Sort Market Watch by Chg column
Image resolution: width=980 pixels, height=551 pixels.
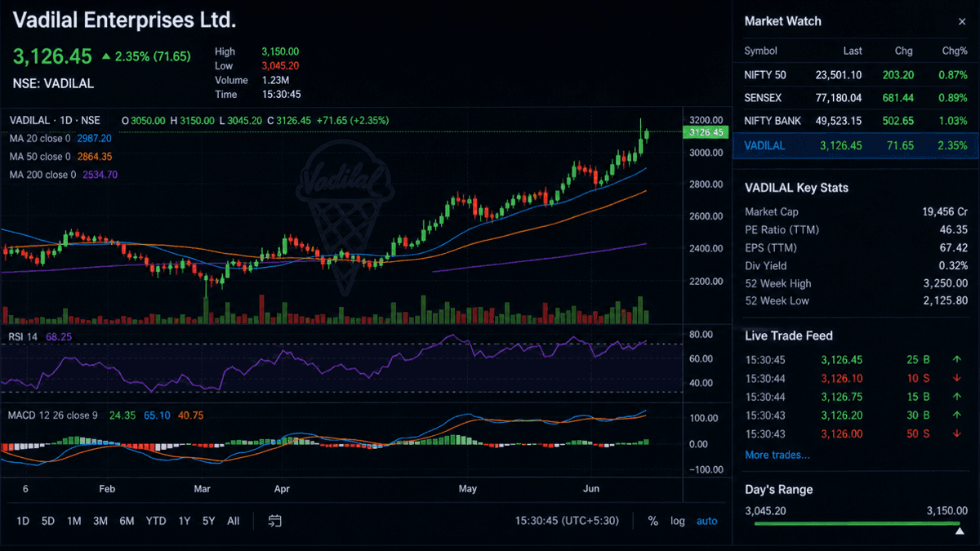pos(904,51)
